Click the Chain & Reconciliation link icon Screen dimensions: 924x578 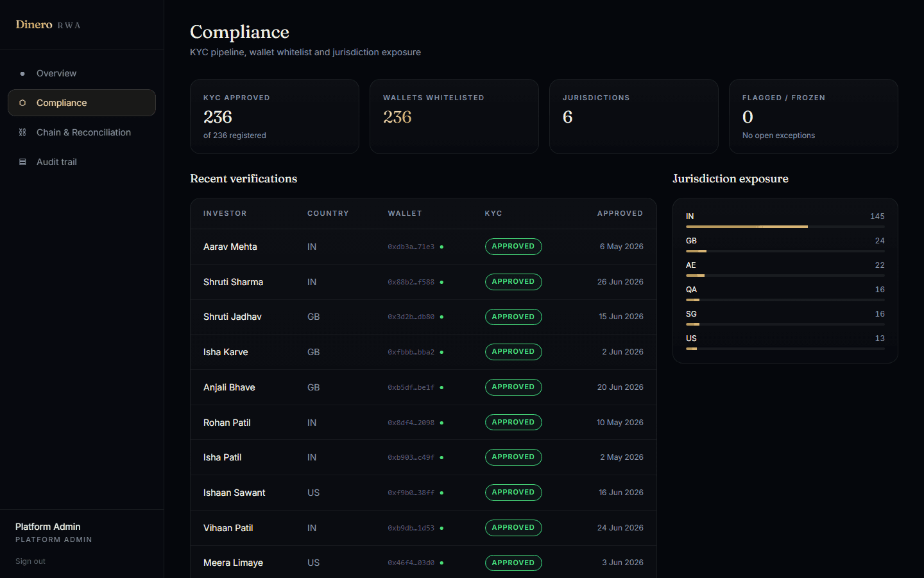pyautogui.click(x=22, y=132)
